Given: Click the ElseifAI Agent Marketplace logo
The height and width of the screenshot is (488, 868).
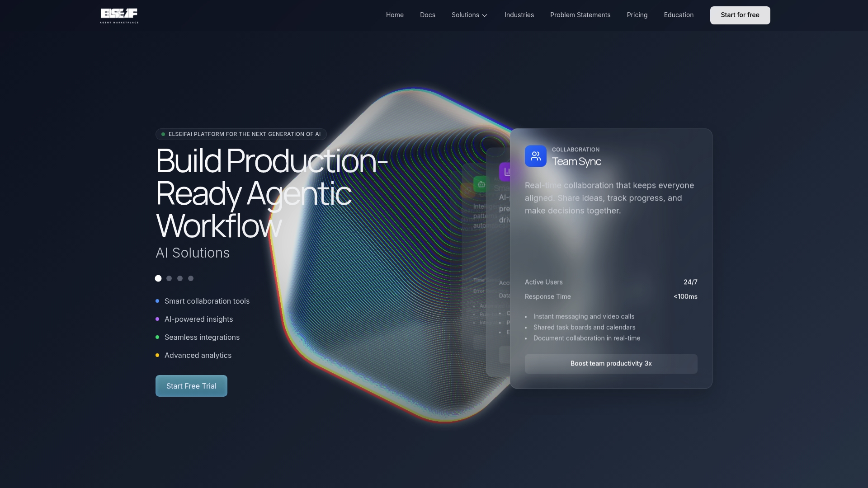Looking at the screenshot, I should [x=119, y=16].
